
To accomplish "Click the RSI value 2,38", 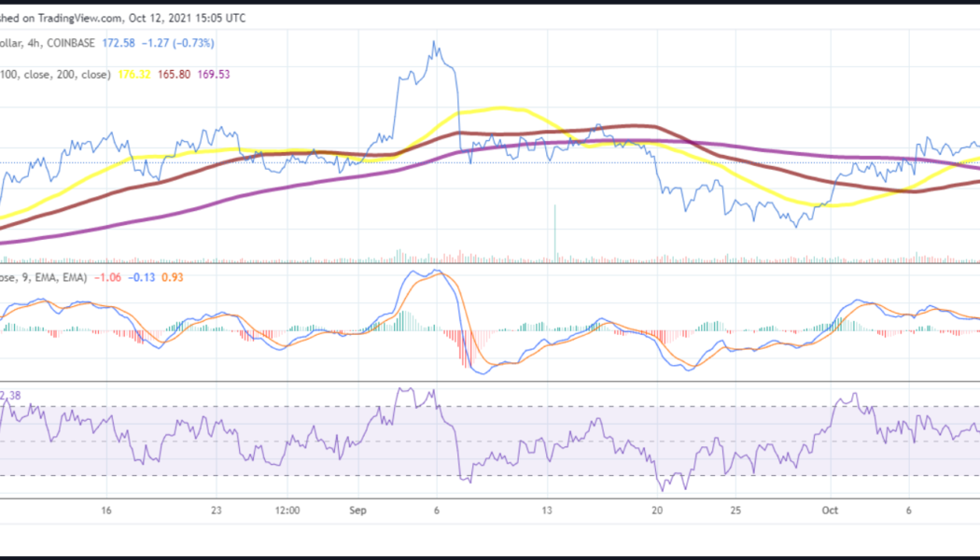I will (11, 396).
